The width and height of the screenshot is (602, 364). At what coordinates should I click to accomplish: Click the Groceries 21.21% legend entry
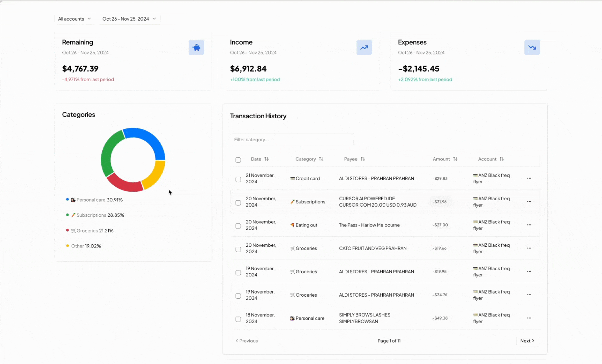click(x=90, y=231)
